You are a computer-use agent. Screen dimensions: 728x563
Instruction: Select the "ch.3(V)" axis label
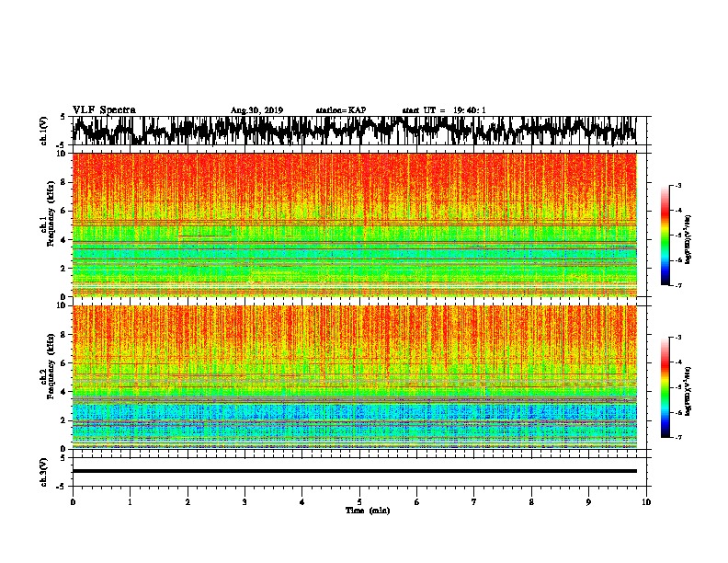(x=44, y=472)
